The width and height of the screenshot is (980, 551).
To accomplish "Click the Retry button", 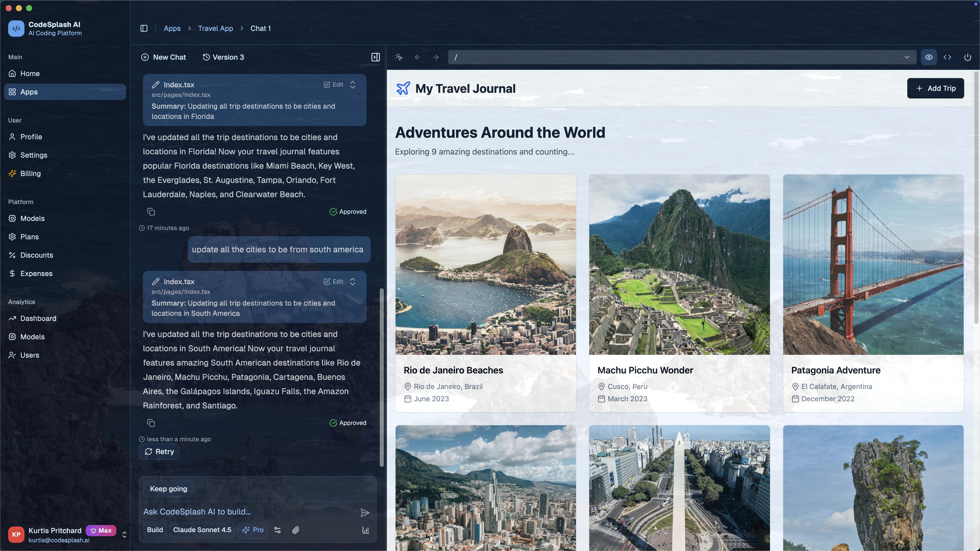I will pos(159,451).
